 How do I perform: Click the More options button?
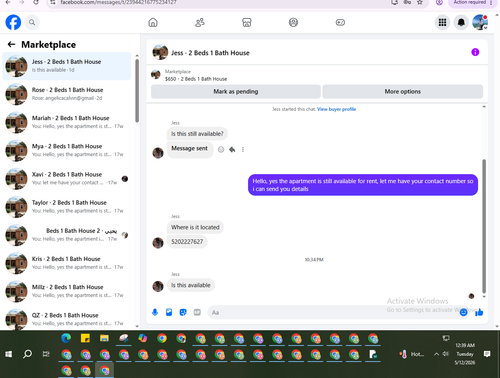point(403,91)
